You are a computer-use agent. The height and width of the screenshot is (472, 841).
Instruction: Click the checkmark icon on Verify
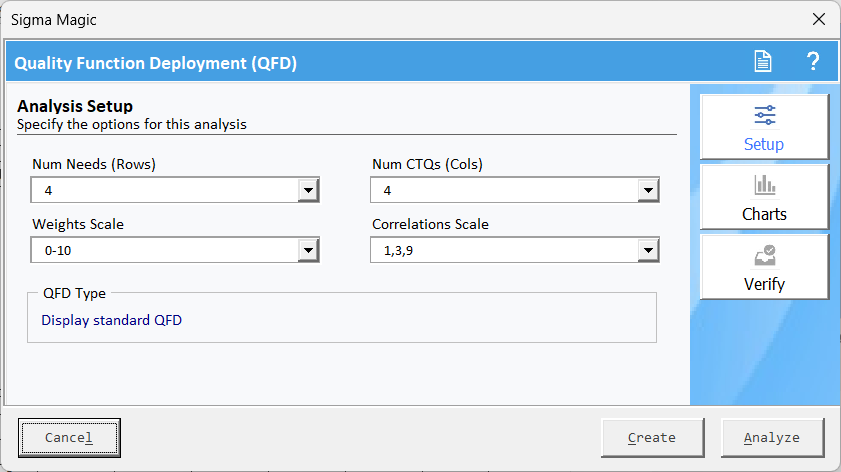point(764,256)
